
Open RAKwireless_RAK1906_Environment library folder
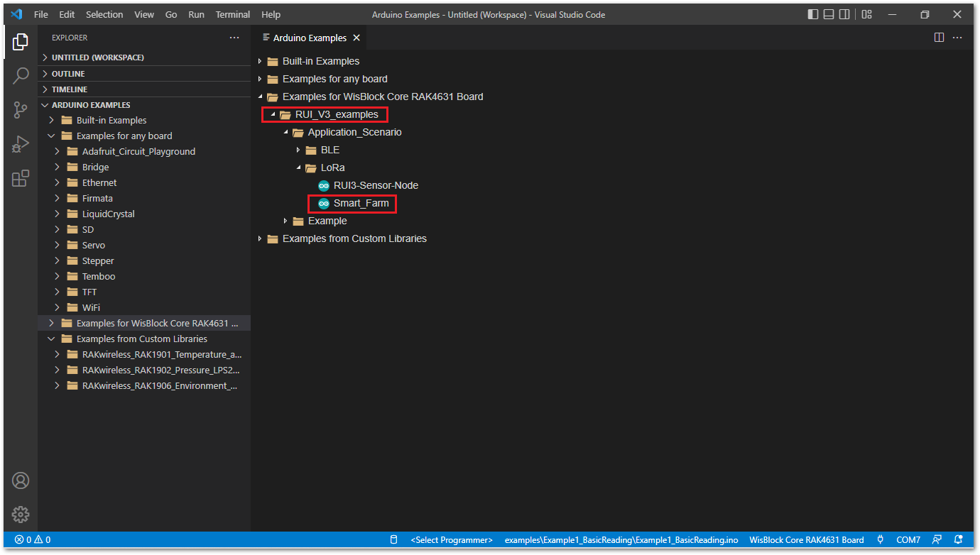click(144, 386)
